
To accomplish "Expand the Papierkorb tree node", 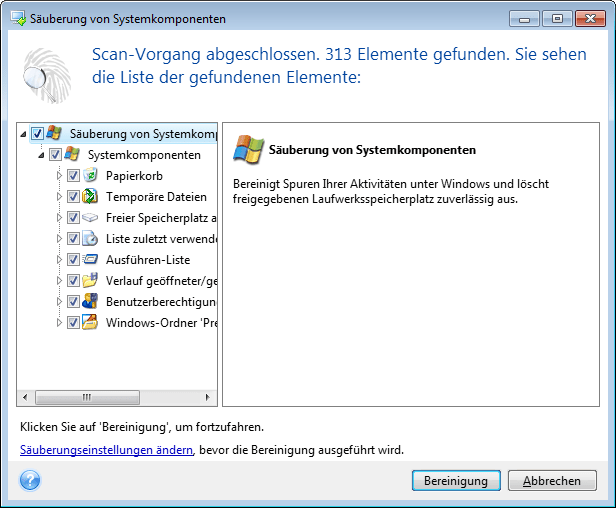I will (x=59, y=176).
